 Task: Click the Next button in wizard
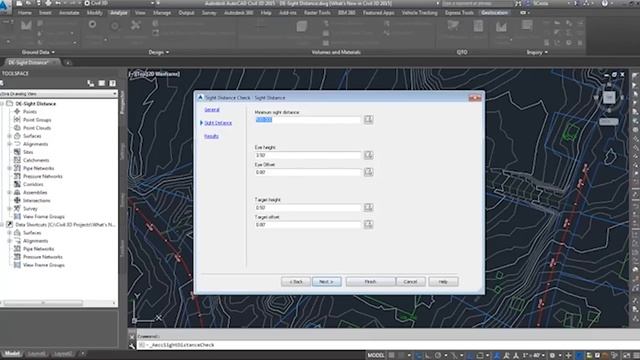(x=327, y=282)
